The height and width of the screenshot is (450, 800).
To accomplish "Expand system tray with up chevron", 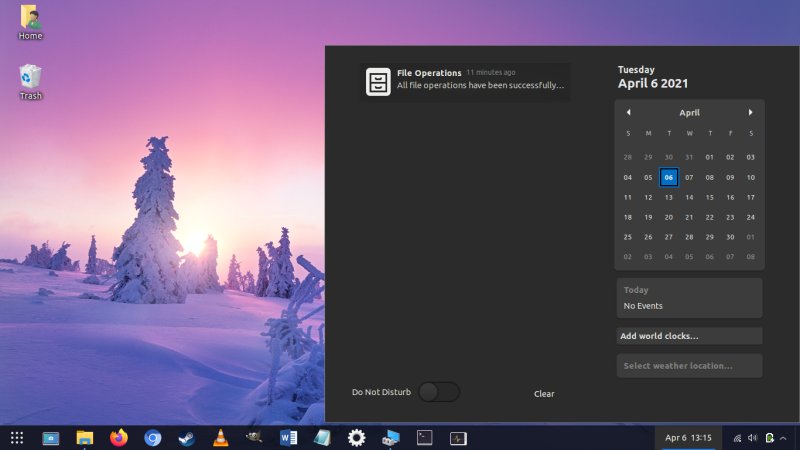I will coord(783,438).
